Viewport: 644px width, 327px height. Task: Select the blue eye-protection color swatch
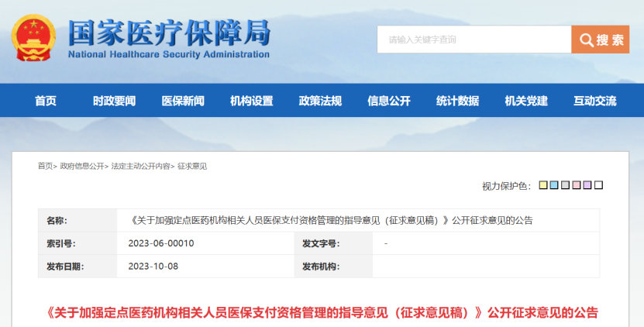554,185
